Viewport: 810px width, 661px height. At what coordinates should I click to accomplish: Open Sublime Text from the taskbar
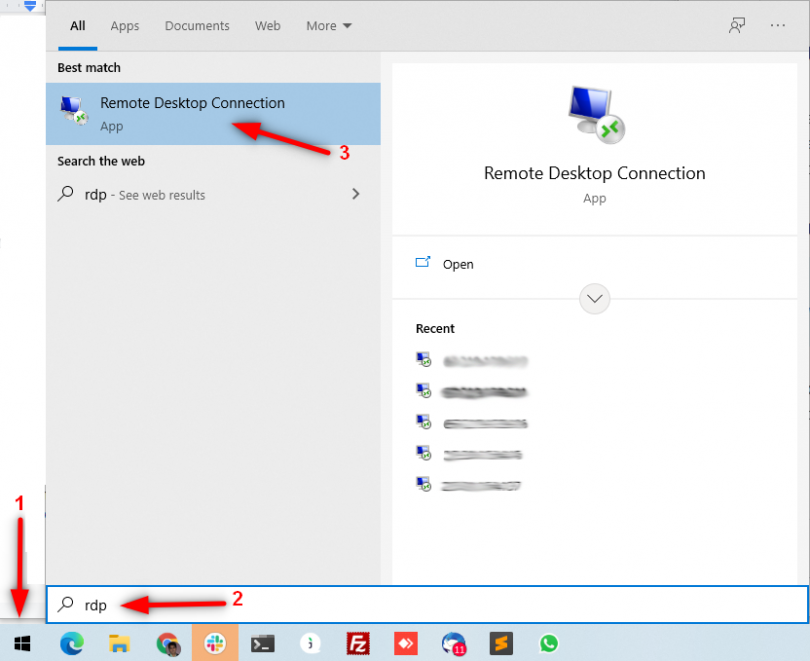click(501, 643)
